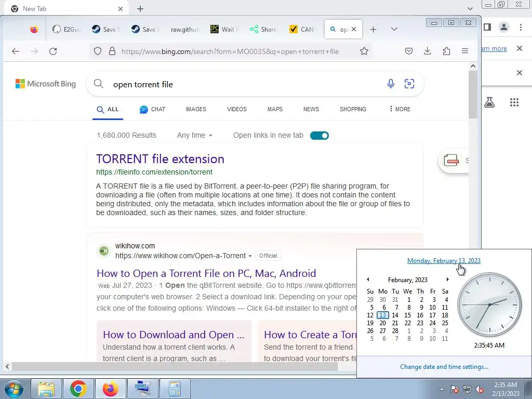Open Google apps grid in Chrome
The height and width of the screenshot is (399, 532).
[514, 102]
